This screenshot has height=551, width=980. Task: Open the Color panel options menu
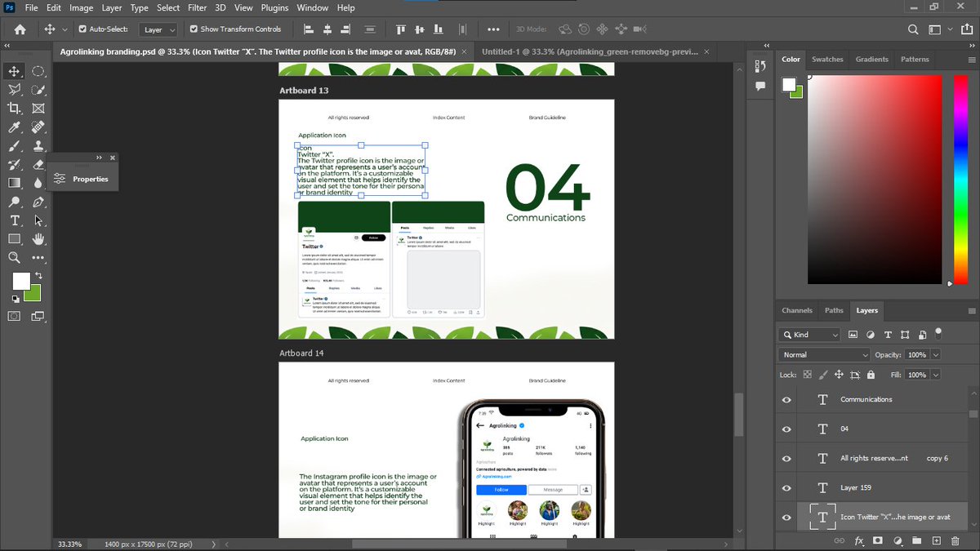pyautogui.click(x=971, y=60)
